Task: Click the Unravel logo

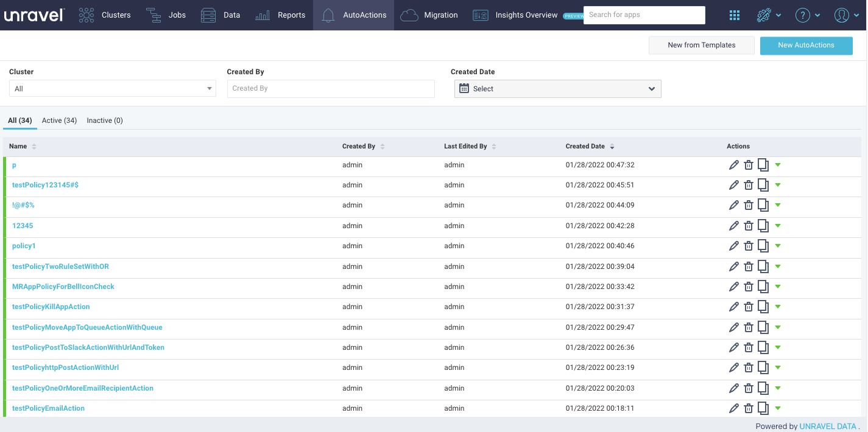Action: click(34, 15)
